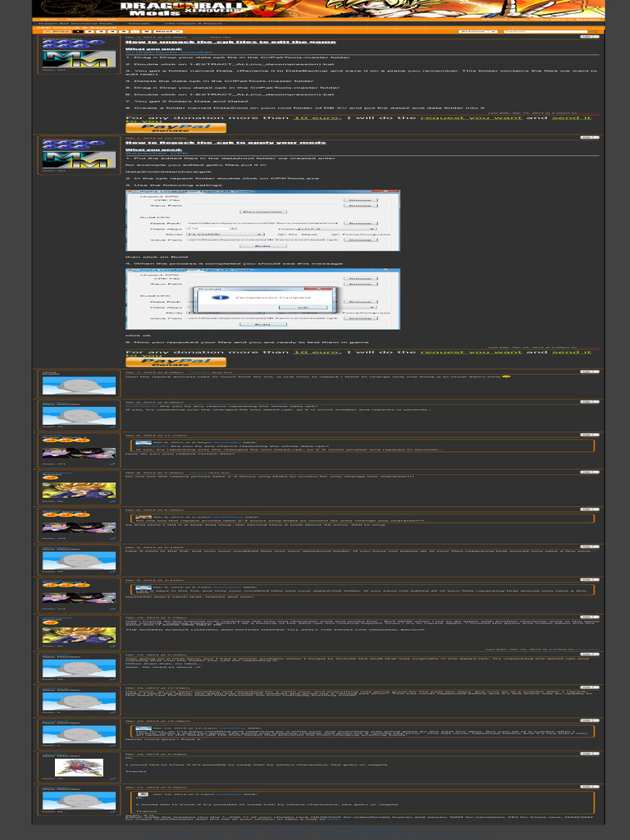Go to Tutorials in the breadcrumb
Screen dimensions: 630x840
pos(139,24)
